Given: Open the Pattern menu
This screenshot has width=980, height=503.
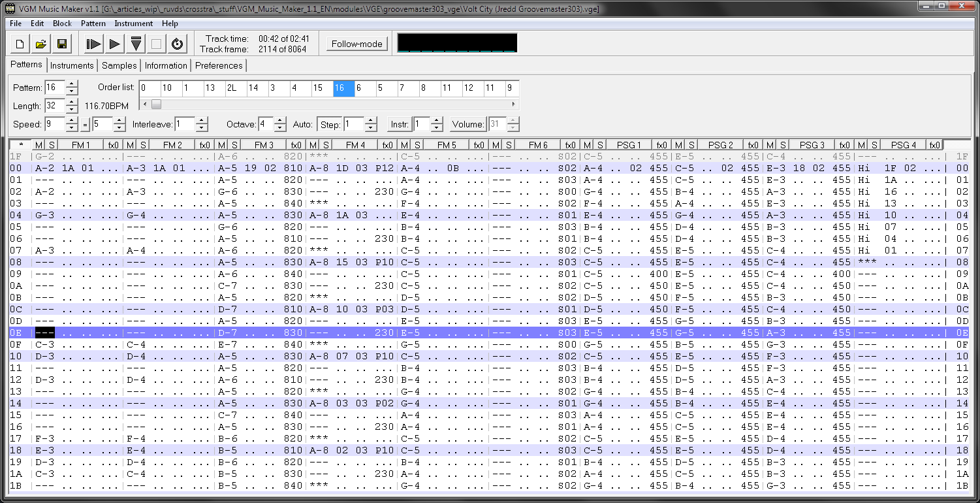Looking at the screenshot, I should tap(93, 24).
